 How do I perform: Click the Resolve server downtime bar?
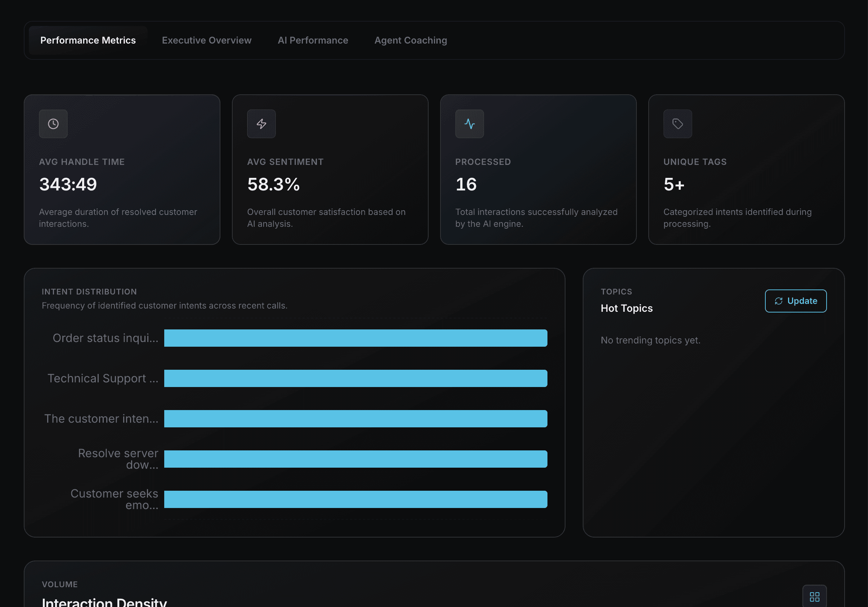click(355, 459)
